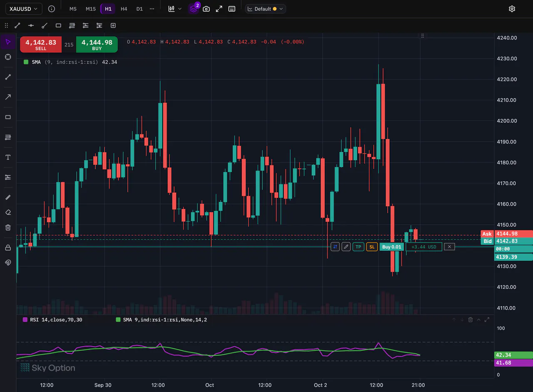
Task: Select the horizontal line tool in top toolbar
Action: (31, 25)
